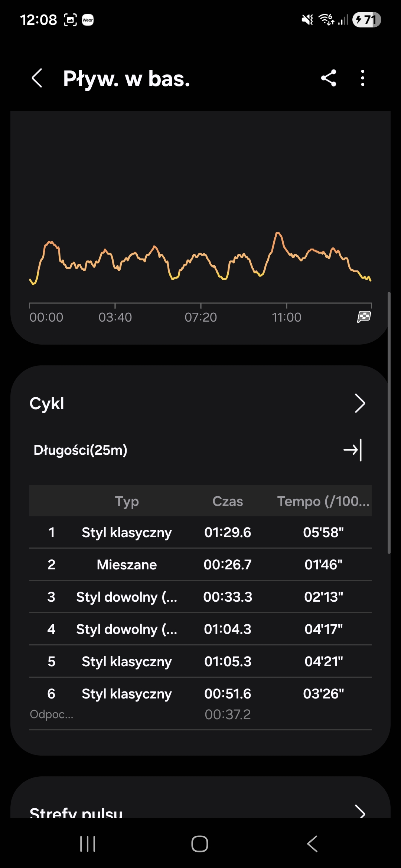
Task: Tap the vertical scrollbar on right edge
Action: pyautogui.click(x=389, y=423)
